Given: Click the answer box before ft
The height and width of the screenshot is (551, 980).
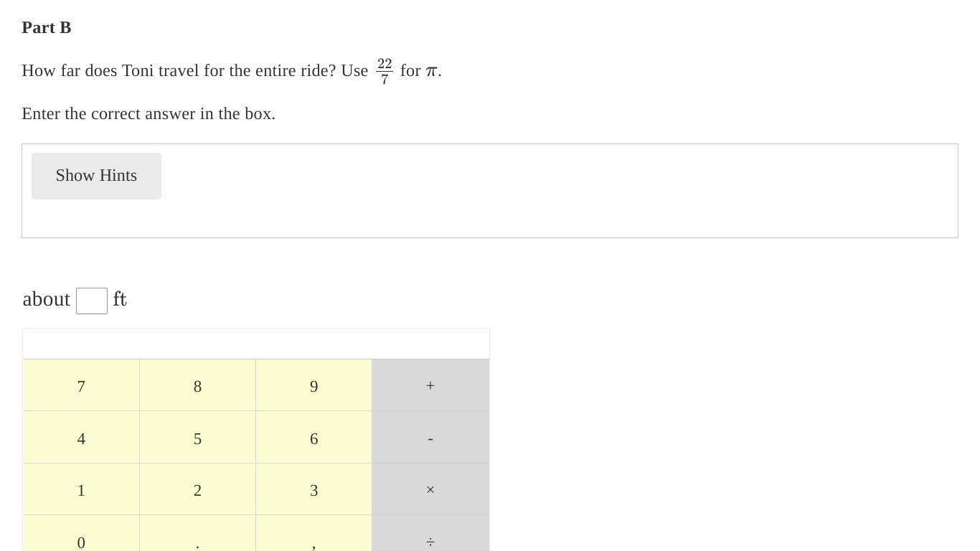Looking at the screenshot, I should coord(92,301).
